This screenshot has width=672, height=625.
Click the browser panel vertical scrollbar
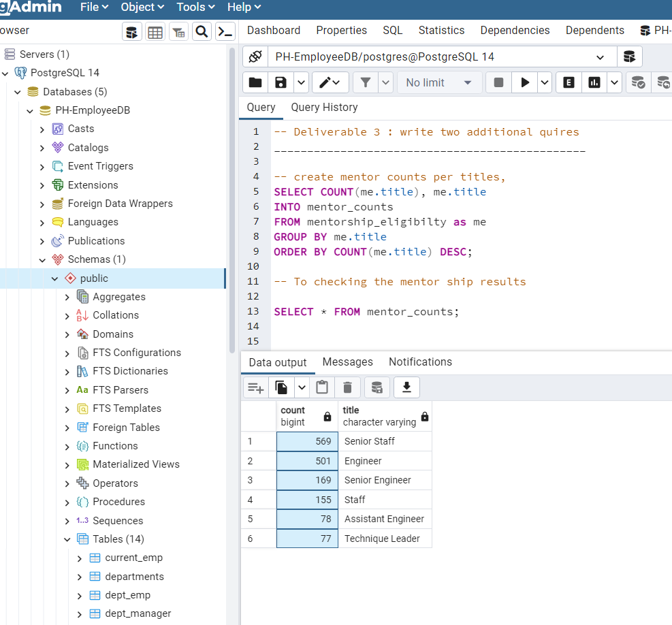point(232,199)
